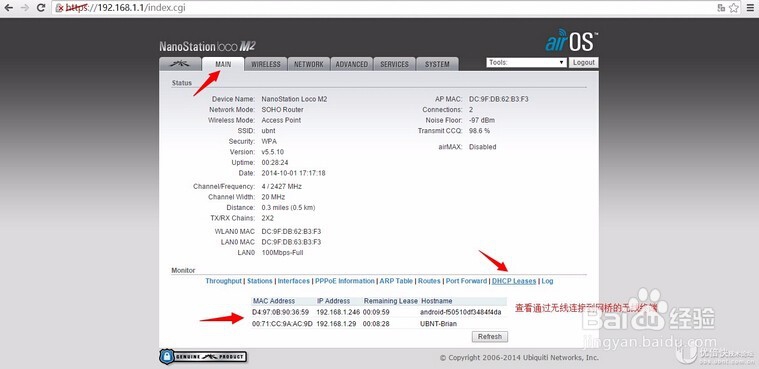Screen dimensions: 759x369
Task: Open the WIRELESS tab
Action: [266, 64]
